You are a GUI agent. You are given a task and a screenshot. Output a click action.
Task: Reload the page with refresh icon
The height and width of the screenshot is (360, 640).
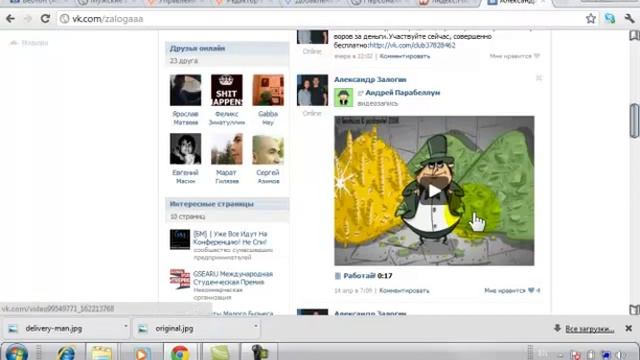click(45, 19)
